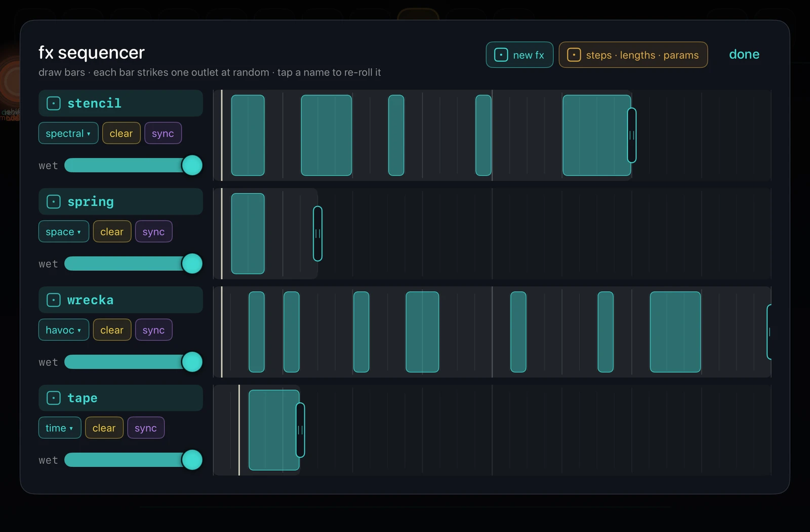Click the wrecka wet slider knob

coord(192,361)
